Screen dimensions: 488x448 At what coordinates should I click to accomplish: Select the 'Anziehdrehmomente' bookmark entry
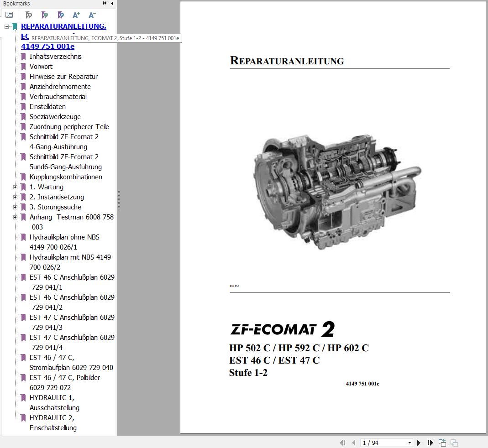[60, 87]
